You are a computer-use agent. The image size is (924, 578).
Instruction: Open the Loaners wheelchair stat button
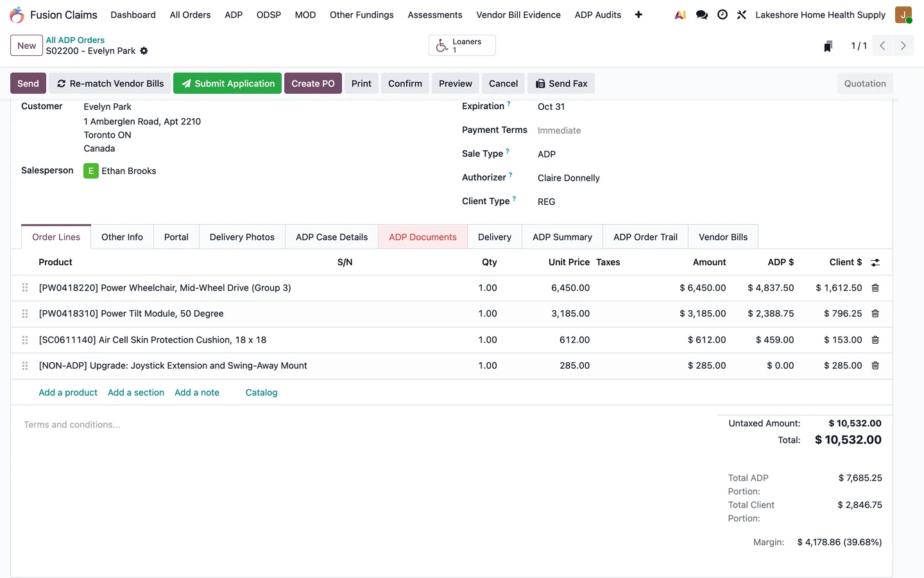click(x=462, y=46)
